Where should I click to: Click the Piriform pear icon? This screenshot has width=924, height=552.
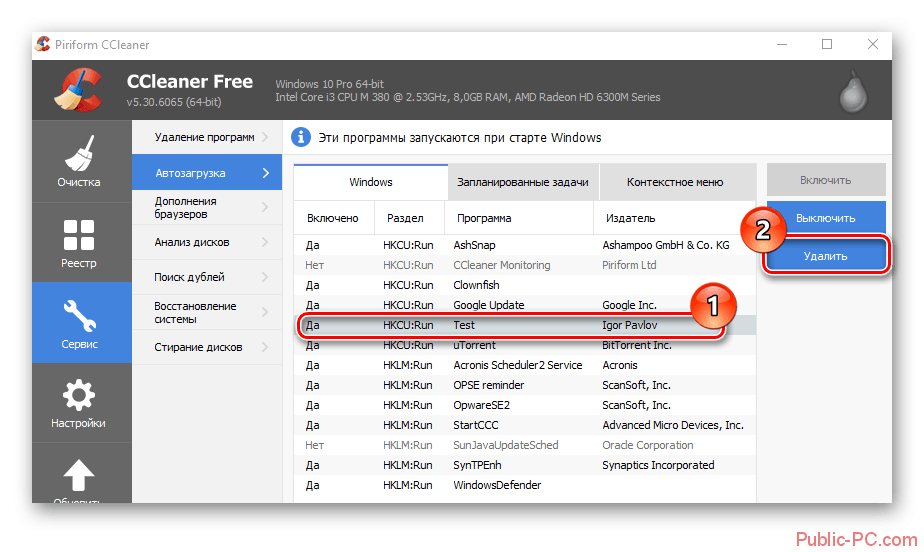[852, 91]
